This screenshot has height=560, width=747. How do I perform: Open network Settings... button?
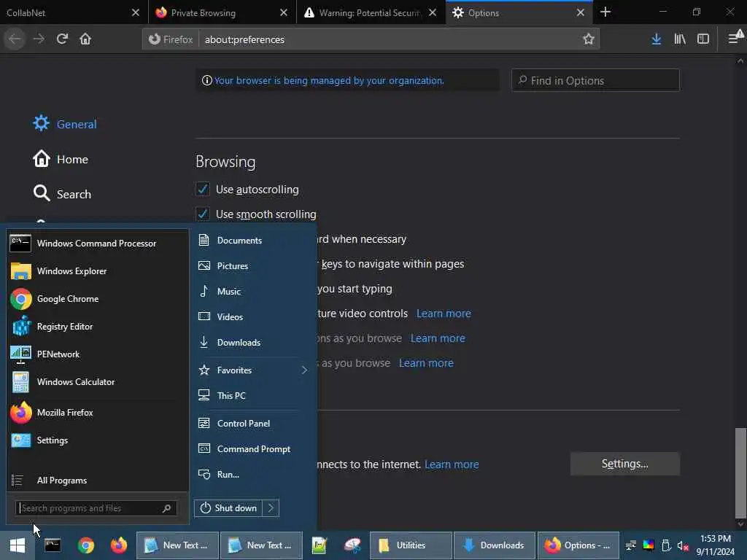click(x=624, y=464)
